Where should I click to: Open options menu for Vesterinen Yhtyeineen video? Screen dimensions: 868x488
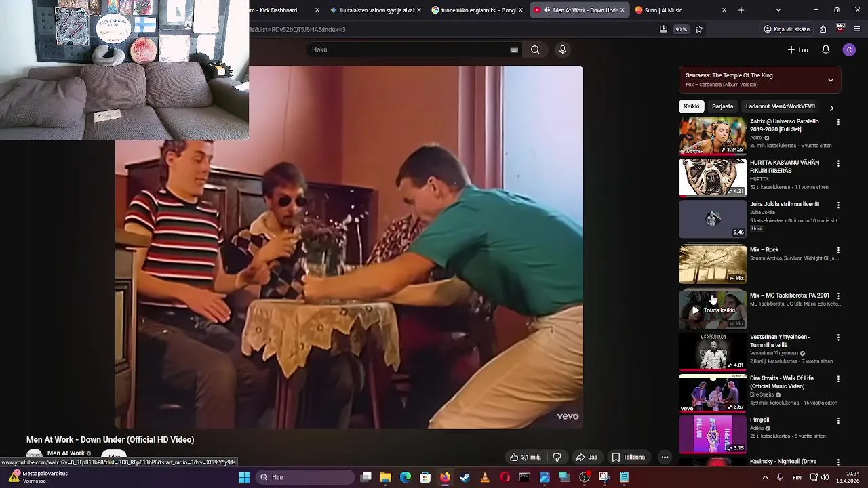pyautogui.click(x=838, y=338)
